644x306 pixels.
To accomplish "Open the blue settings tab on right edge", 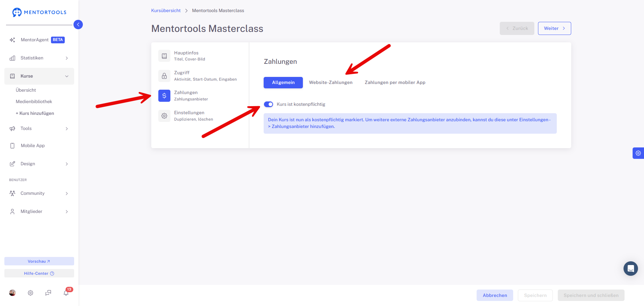I will click(638, 153).
